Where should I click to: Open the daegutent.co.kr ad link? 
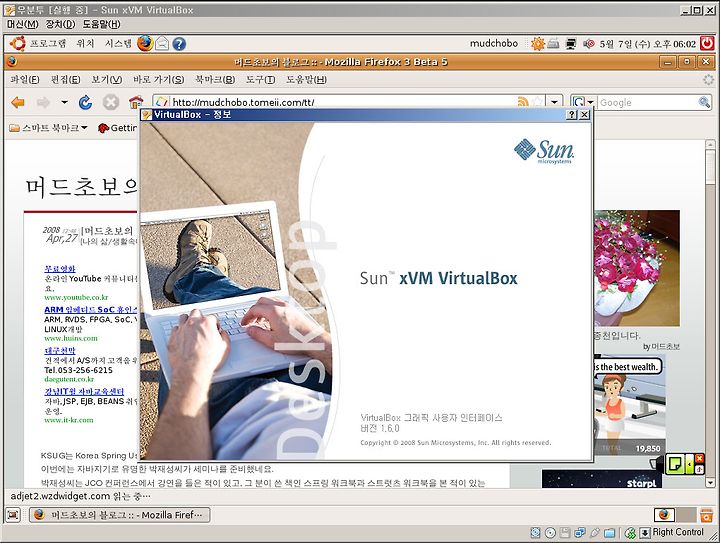(69, 379)
